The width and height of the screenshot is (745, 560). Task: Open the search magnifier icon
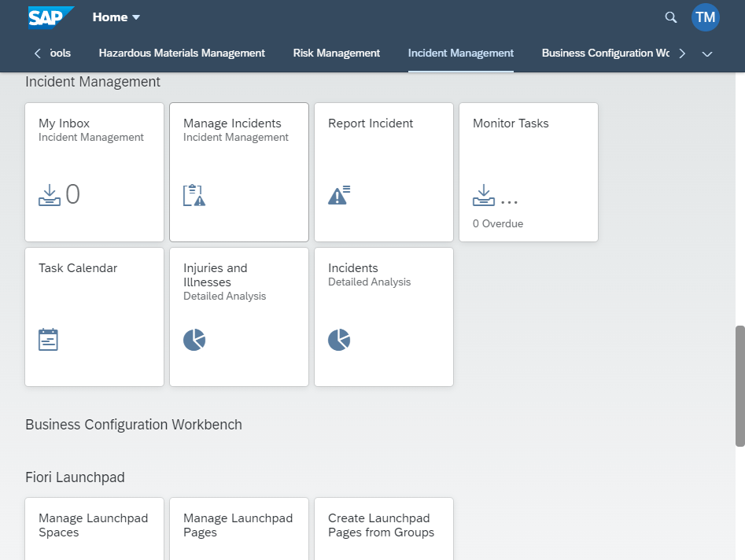point(670,17)
